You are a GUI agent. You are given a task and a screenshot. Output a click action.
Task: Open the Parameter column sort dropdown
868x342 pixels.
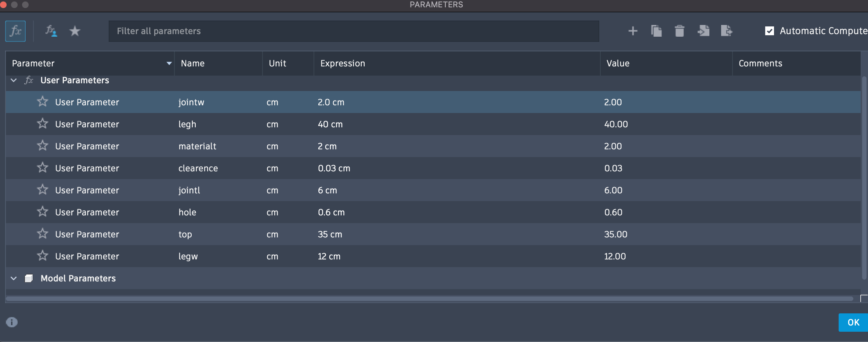169,63
